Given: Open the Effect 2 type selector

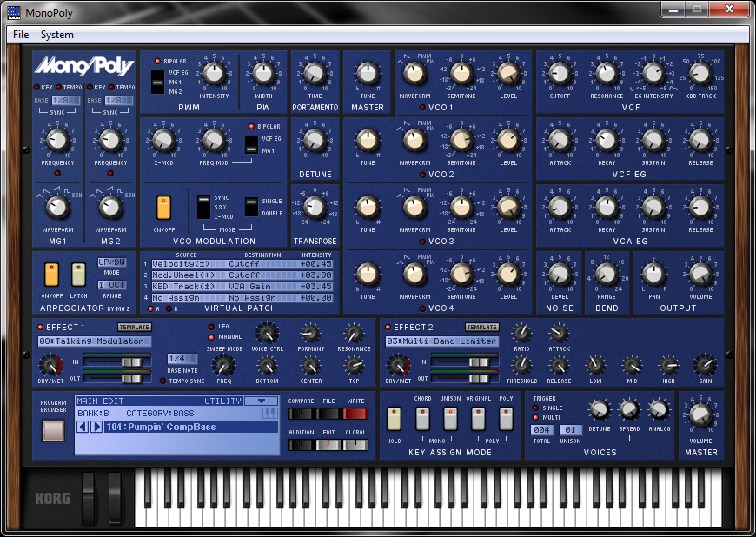Looking at the screenshot, I should 442,341.
